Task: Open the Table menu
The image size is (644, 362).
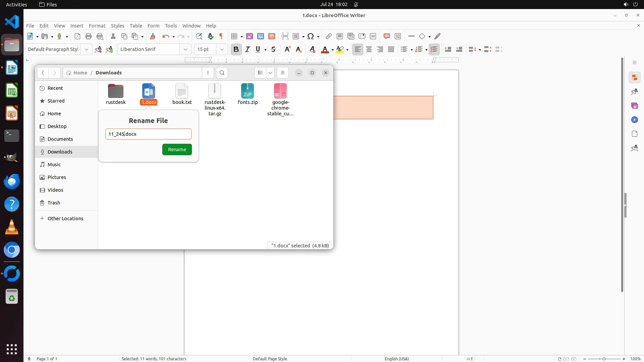Action: pyautogui.click(x=136, y=25)
